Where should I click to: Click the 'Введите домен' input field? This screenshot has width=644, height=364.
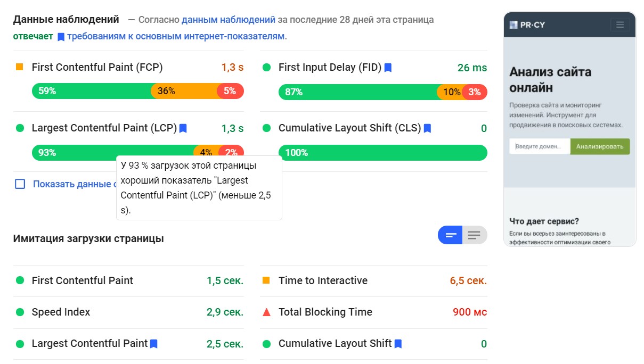point(539,146)
